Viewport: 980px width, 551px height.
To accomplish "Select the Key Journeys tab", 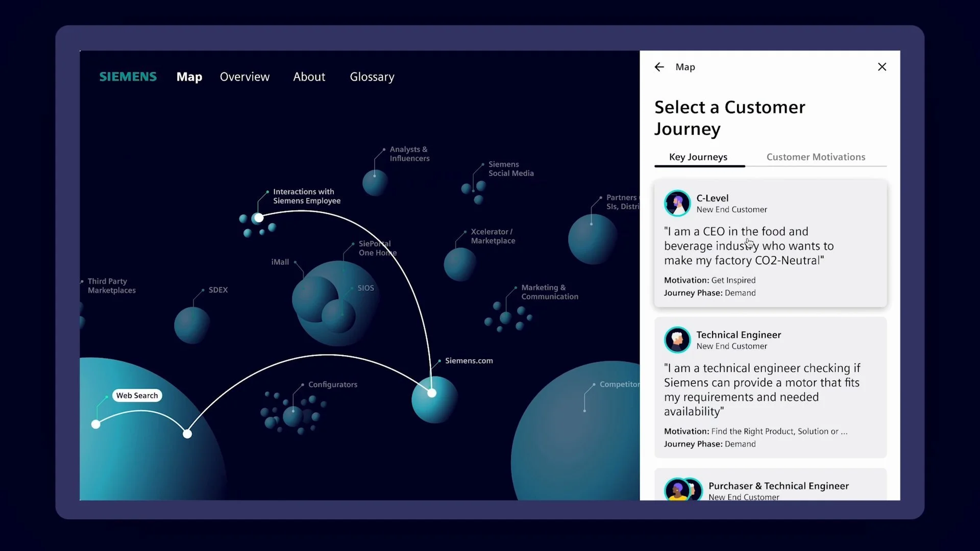I will 698,157.
